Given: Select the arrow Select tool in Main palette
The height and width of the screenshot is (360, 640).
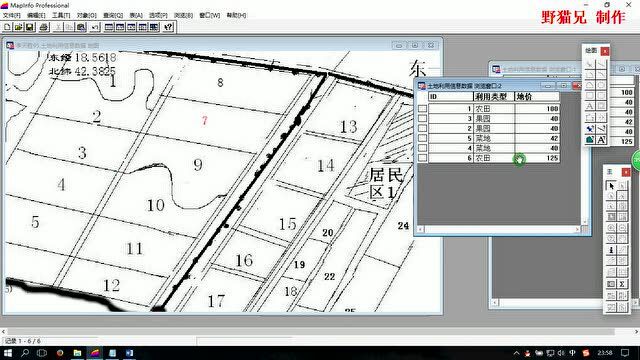Looking at the screenshot, I should tap(611, 186).
